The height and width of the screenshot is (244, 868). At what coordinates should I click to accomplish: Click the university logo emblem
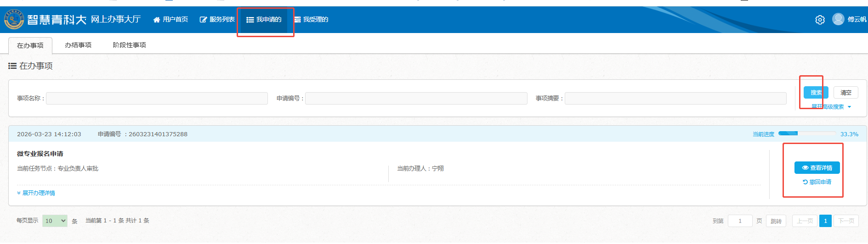point(14,20)
